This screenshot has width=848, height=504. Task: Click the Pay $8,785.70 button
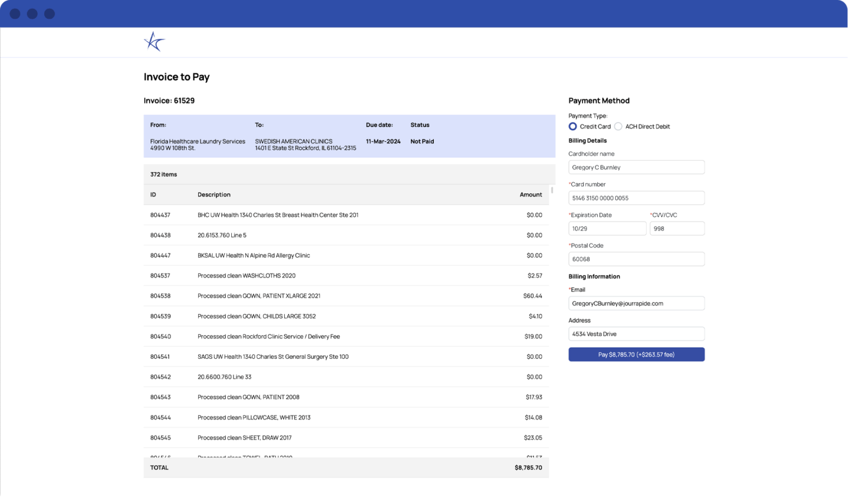[x=636, y=354]
